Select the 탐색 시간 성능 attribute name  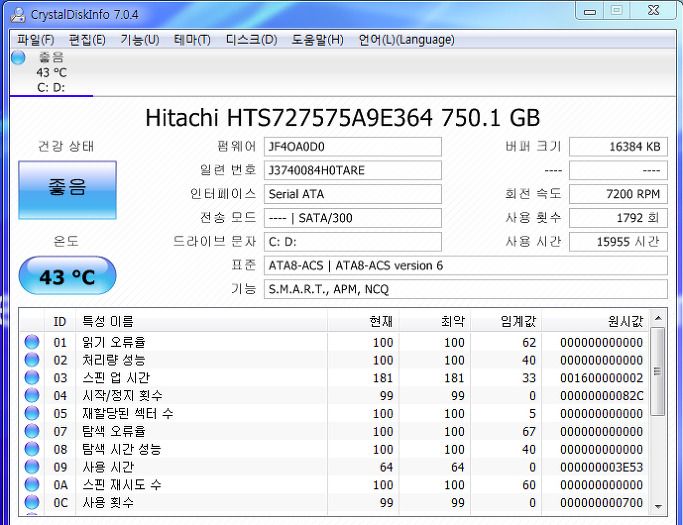[x=122, y=449]
